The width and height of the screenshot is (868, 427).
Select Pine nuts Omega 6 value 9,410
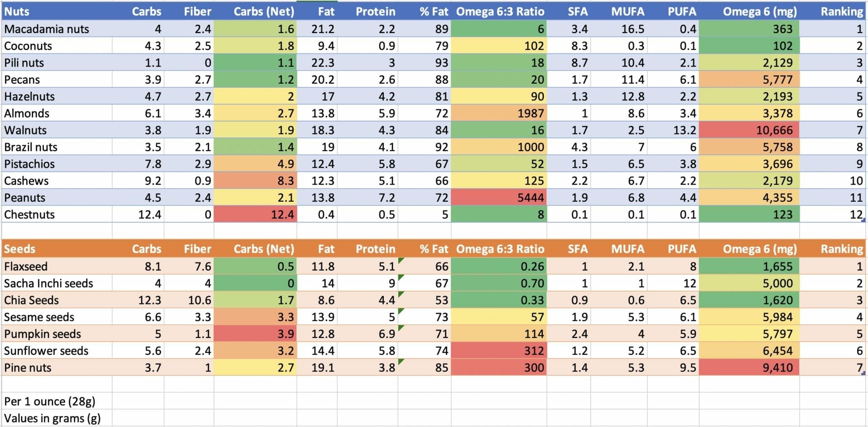749,368
